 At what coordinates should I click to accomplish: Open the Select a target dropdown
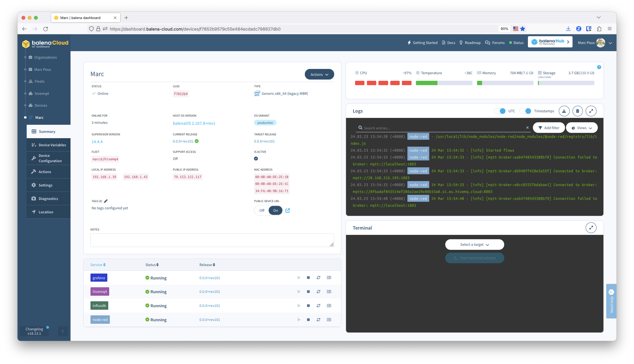pyautogui.click(x=474, y=245)
